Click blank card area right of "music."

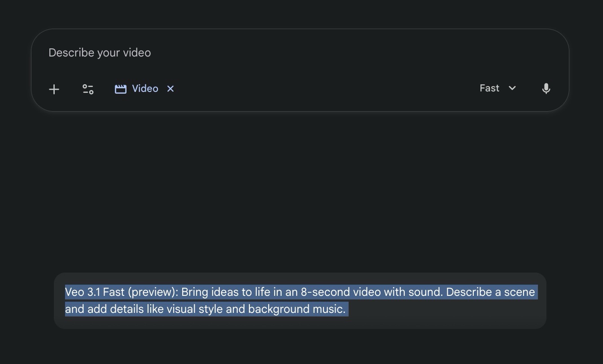point(444,309)
